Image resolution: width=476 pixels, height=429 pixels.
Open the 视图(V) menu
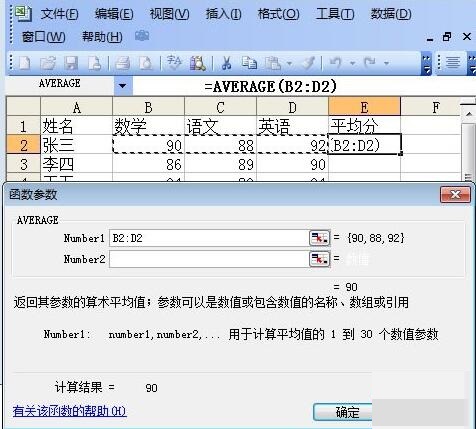169,14
